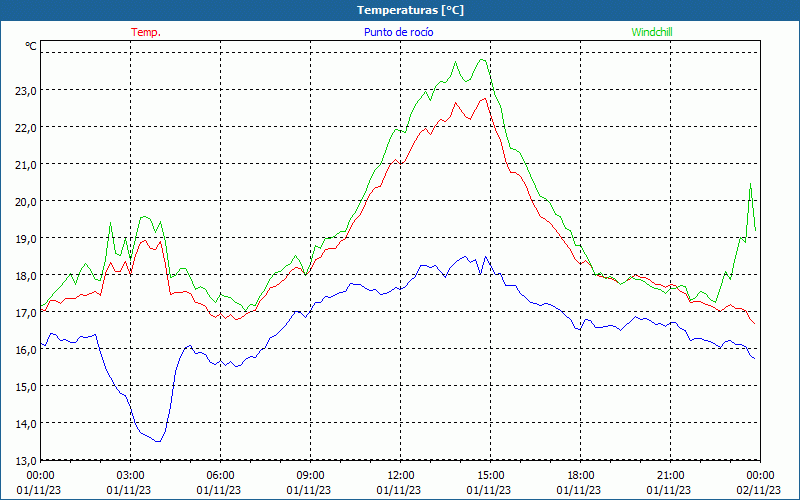800x500 pixels.
Task: Click the 09:00 time axis label
Action: pos(310,476)
